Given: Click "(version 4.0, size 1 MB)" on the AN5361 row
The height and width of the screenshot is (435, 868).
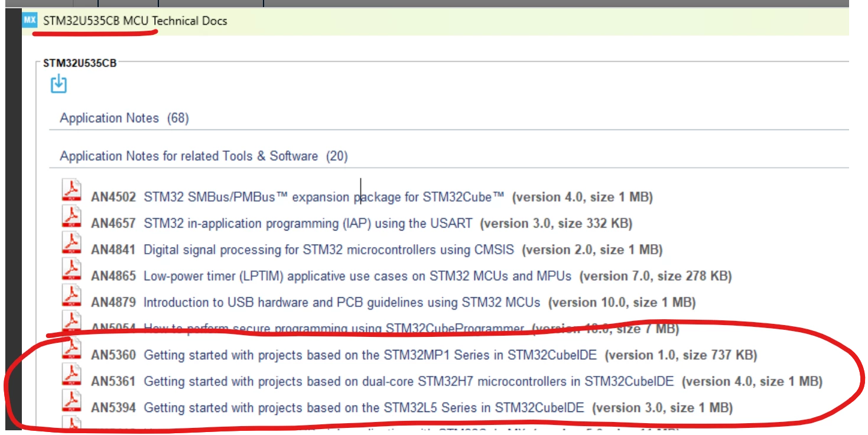Looking at the screenshot, I should coord(752,381).
